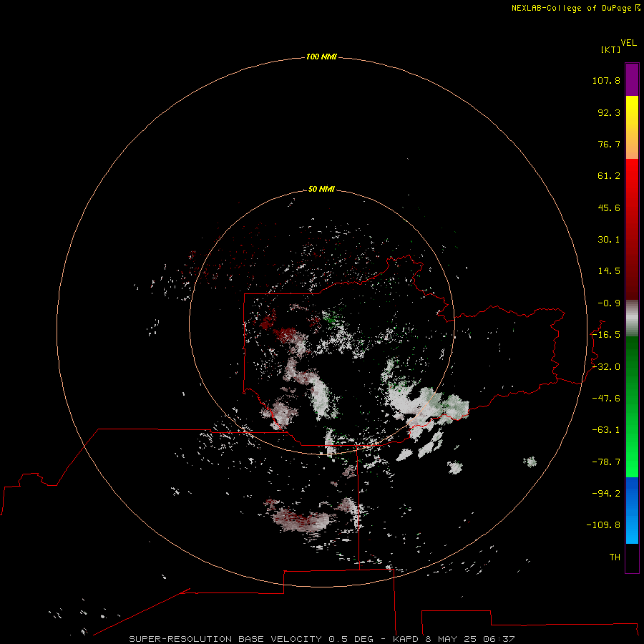644x644 pixels.
Task: Click the Super-Resolution Base Velocity caption
Action: click(x=321, y=639)
